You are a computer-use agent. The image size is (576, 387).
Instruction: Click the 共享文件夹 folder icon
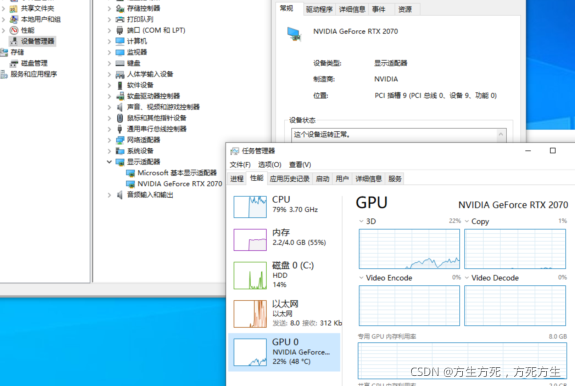tap(14, 8)
